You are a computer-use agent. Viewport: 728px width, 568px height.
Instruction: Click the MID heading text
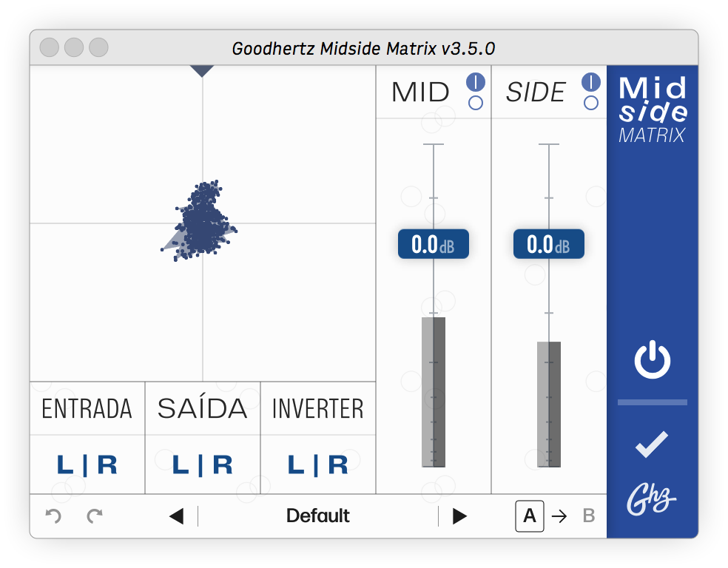point(421,92)
